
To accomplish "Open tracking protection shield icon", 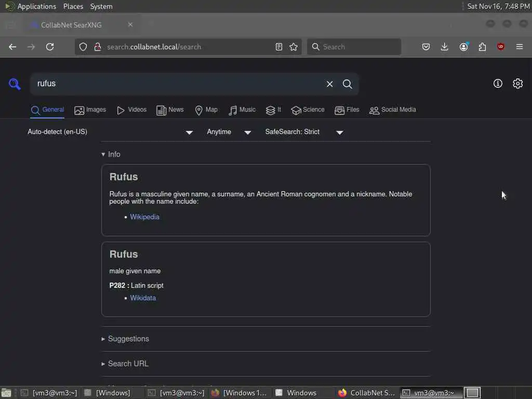I will pos(83,47).
